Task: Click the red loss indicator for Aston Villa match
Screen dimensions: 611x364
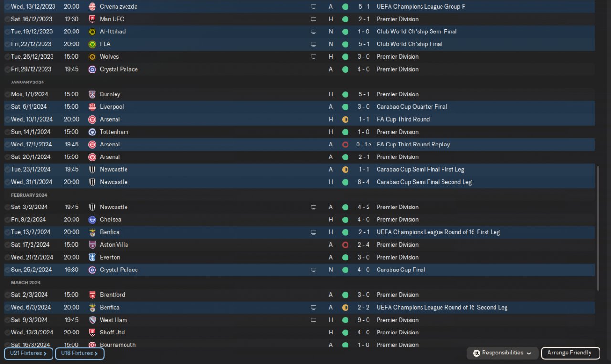Action: 345,245
